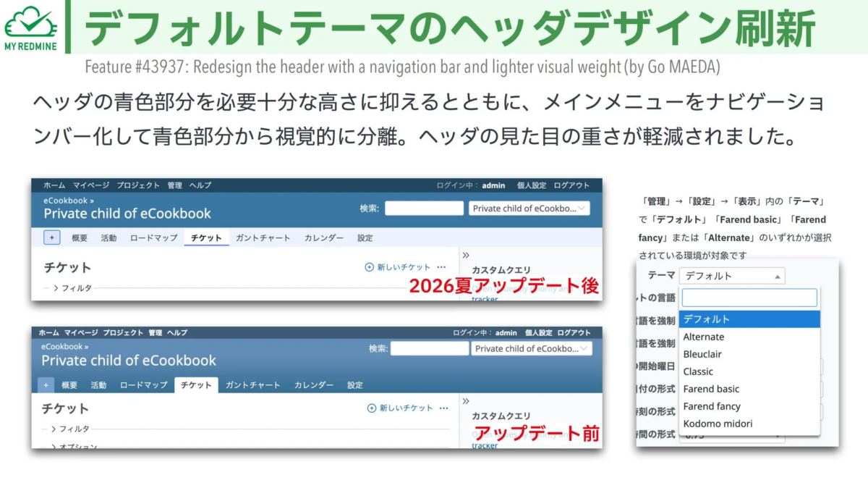Collapse sidebar with upper double-chevron icon

(467, 255)
